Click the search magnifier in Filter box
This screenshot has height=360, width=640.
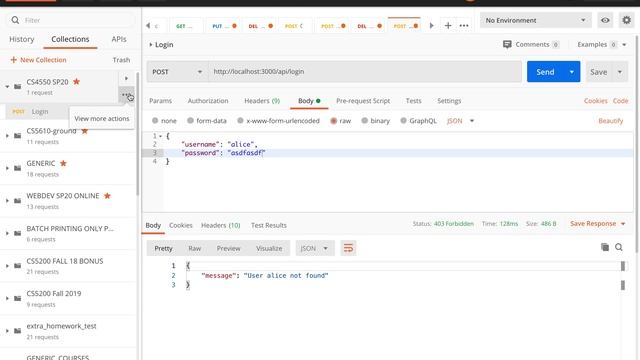pyautogui.click(x=15, y=20)
